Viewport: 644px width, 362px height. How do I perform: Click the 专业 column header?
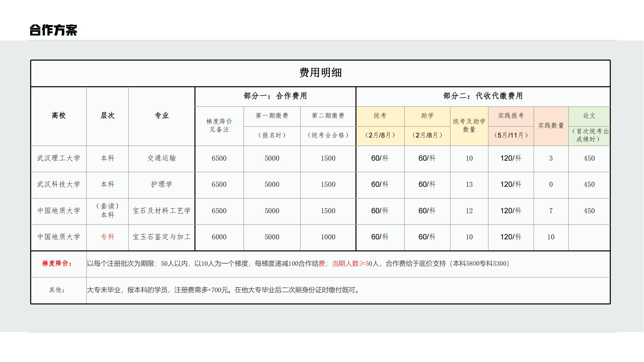tap(162, 115)
